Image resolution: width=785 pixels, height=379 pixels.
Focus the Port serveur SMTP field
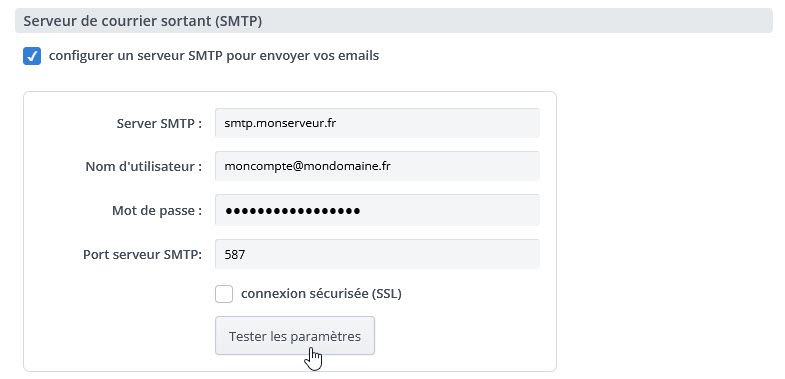[377, 254]
